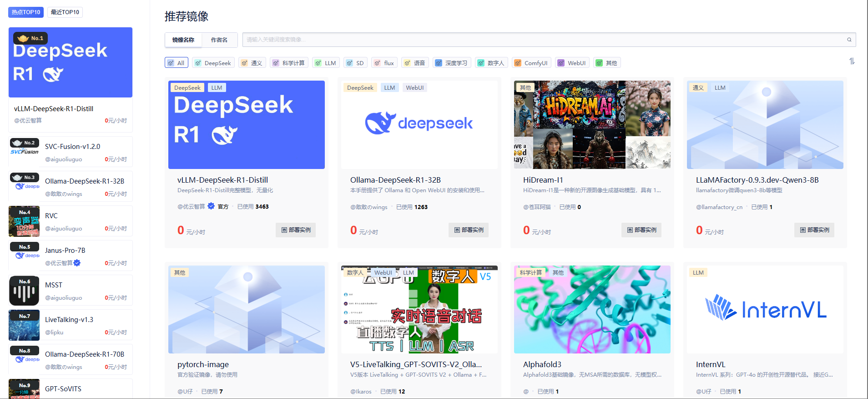This screenshot has width=868, height=399.
Task: Click the GPT-SoVITS No.9 icon
Action: click(x=24, y=389)
